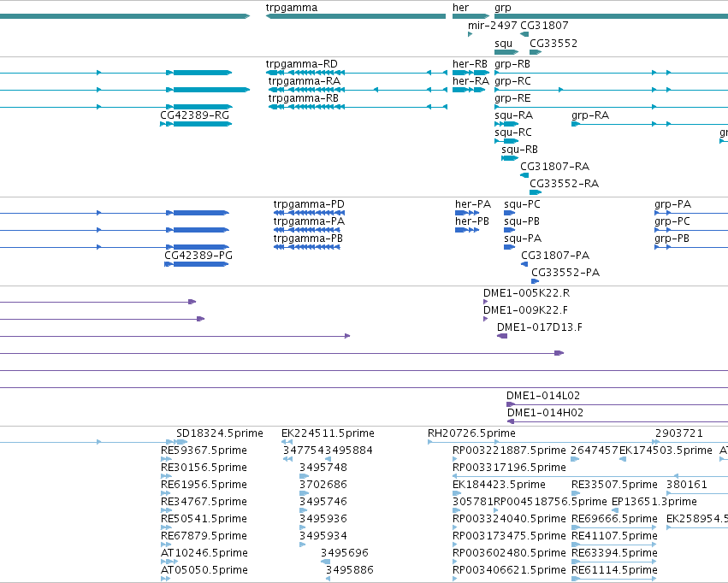The width and height of the screenshot is (728, 583).
Task: Select protein CG33552-PA label
Action: (565, 273)
